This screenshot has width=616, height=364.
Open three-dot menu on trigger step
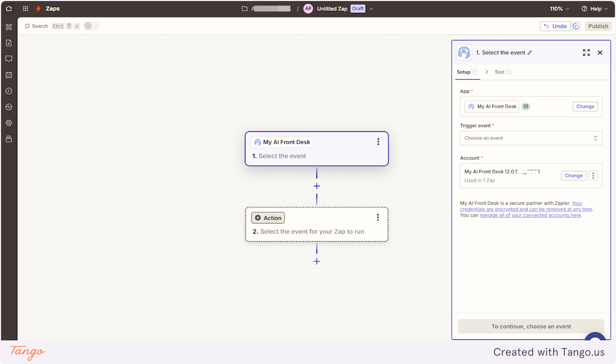pyautogui.click(x=378, y=142)
